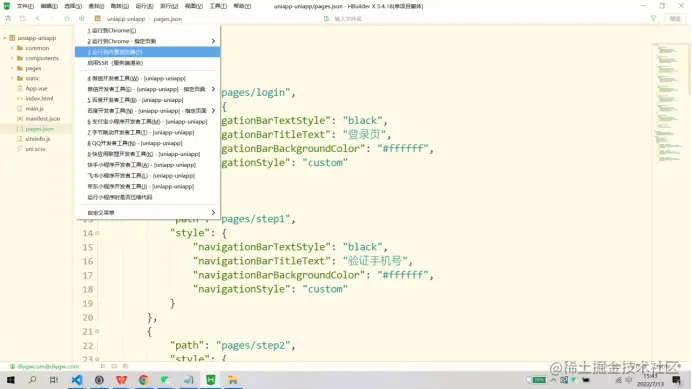Click the new file toolbar icon
This screenshot has width=692, height=389.
[8, 19]
